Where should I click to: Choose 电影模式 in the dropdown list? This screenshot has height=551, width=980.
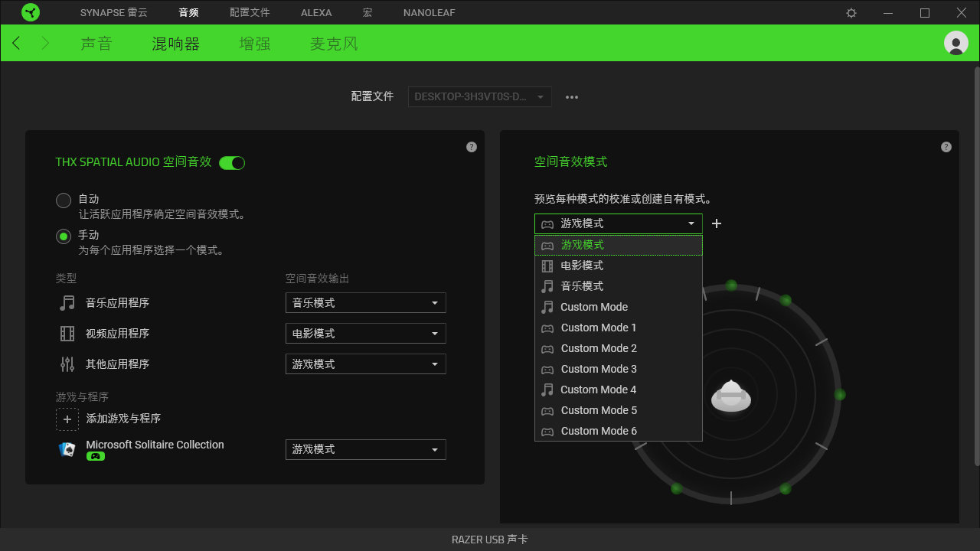click(619, 266)
